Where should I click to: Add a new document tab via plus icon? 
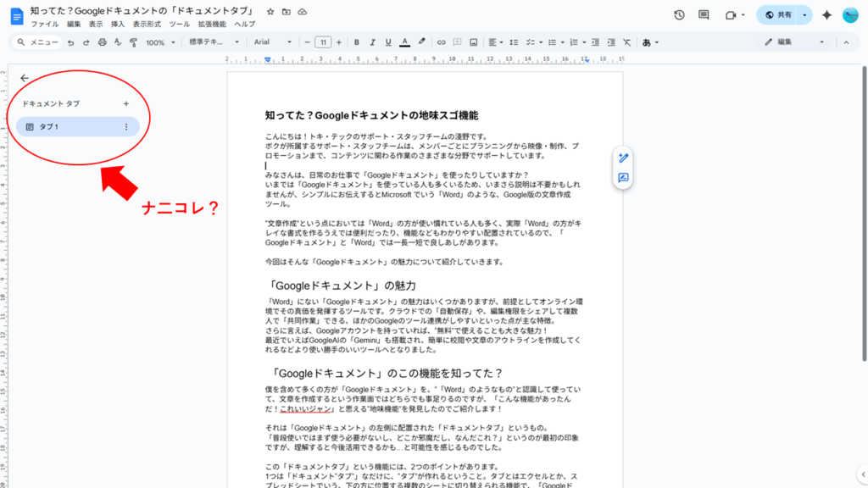click(125, 103)
